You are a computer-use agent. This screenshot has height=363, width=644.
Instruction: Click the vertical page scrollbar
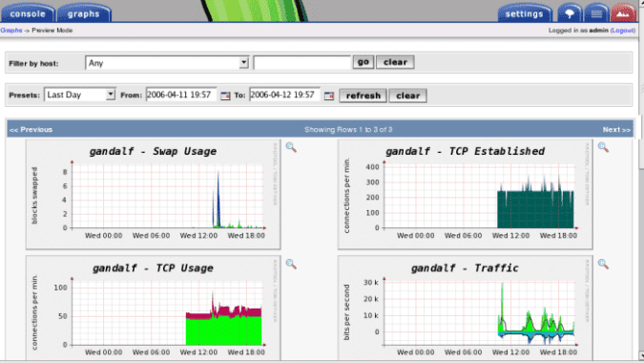641,181
